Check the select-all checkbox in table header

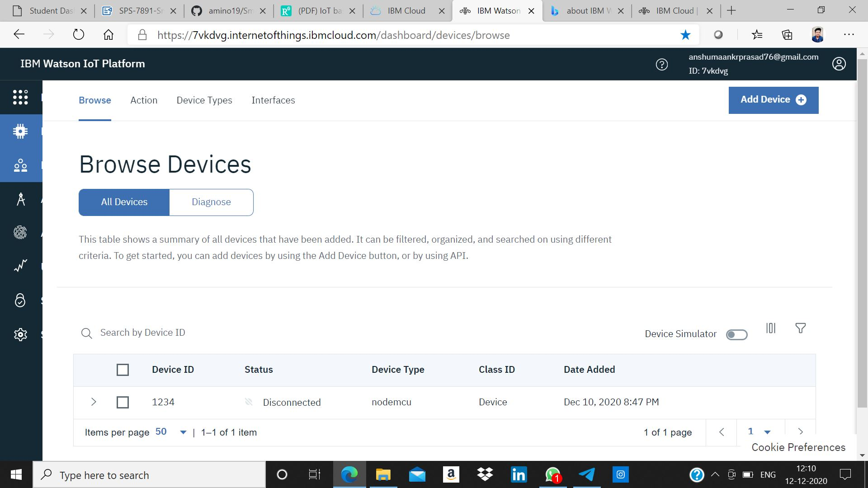pyautogui.click(x=123, y=370)
